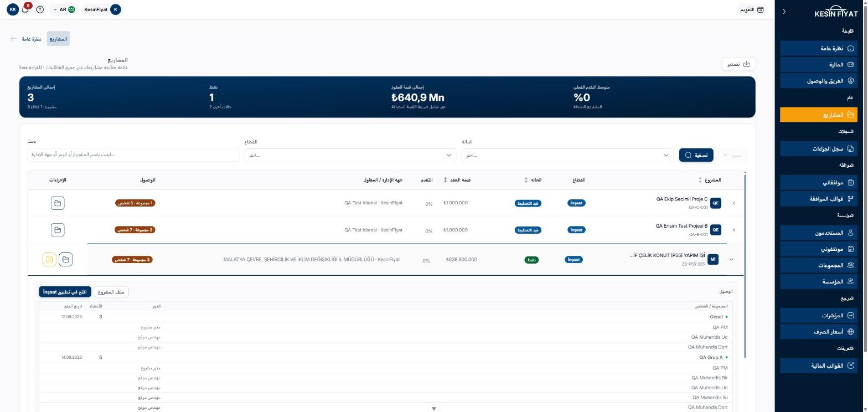Click the Mİ badge of ÇELİK KONUT project
The image size is (868, 412).
[713, 259]
